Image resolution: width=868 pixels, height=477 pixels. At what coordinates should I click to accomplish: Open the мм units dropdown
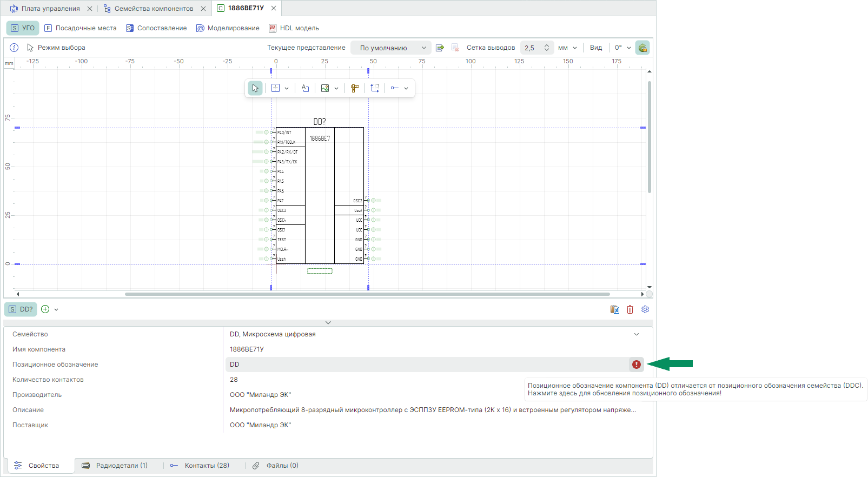pos(567,48)
